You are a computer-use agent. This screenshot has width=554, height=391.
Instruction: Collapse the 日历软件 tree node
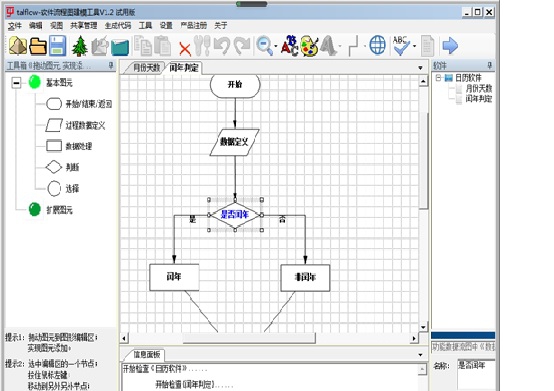coord(438,78)
